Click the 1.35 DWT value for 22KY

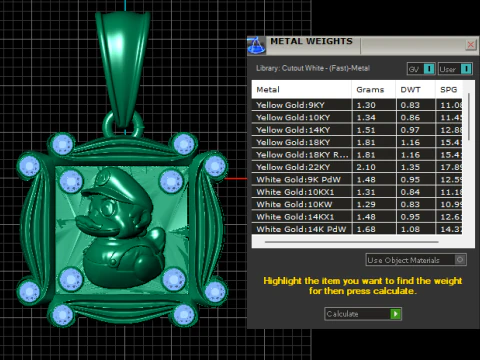pos(410,167)
